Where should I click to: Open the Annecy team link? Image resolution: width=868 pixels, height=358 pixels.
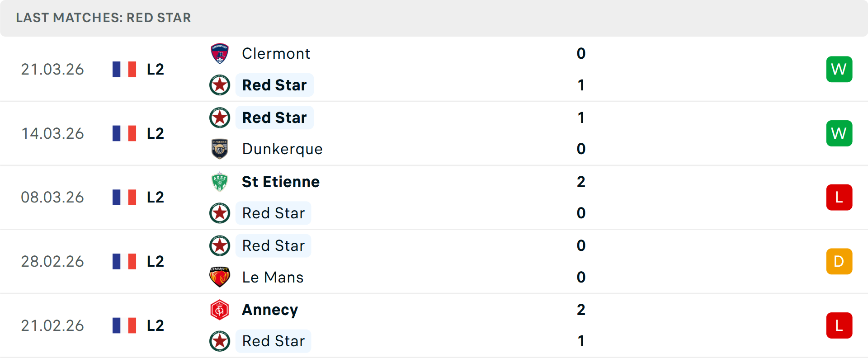[270, 310]
